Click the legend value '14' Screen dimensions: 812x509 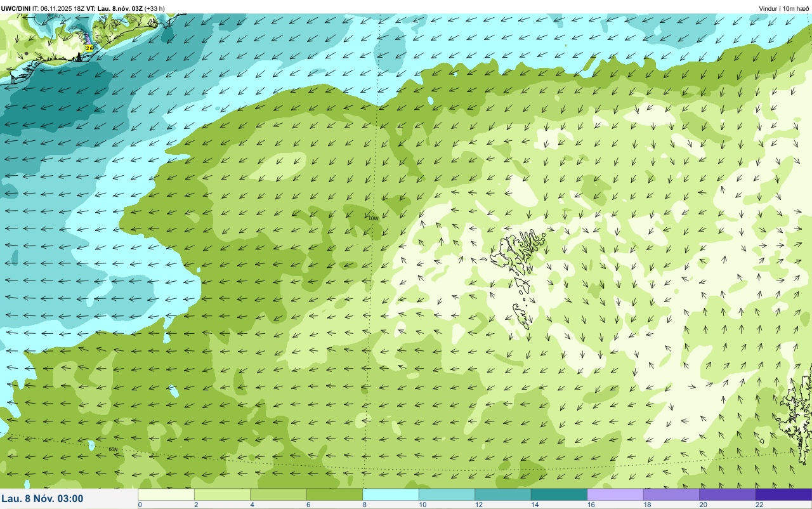(534, 505)
